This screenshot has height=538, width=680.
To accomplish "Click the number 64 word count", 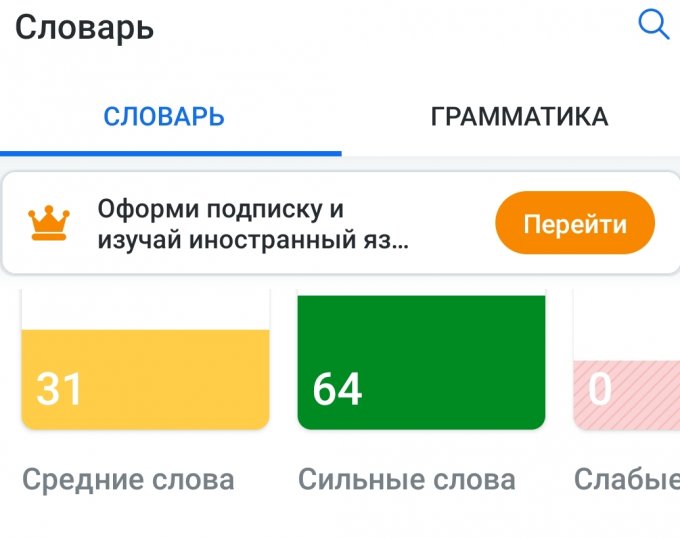I will 337,388.
